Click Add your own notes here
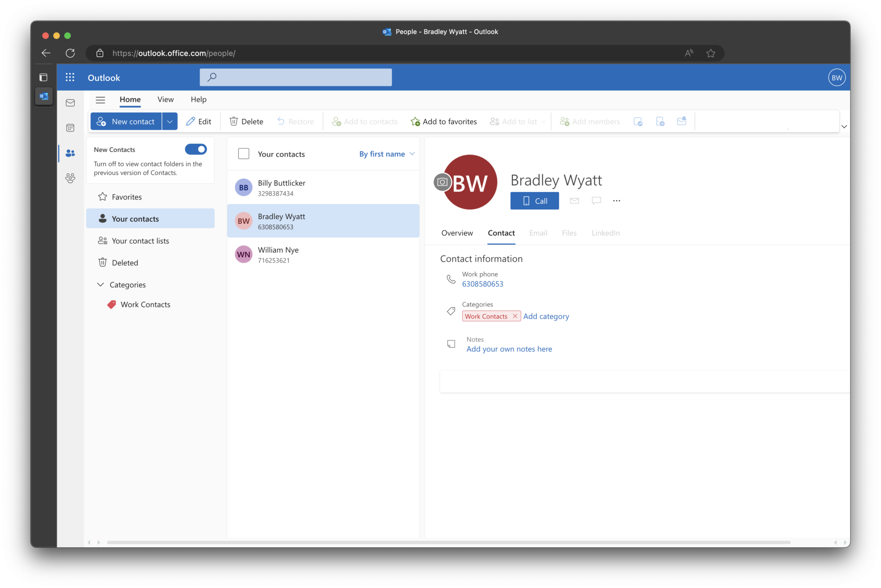Viewport: 881px width, 588px height. pyautogui.click(x=509, y=349)
